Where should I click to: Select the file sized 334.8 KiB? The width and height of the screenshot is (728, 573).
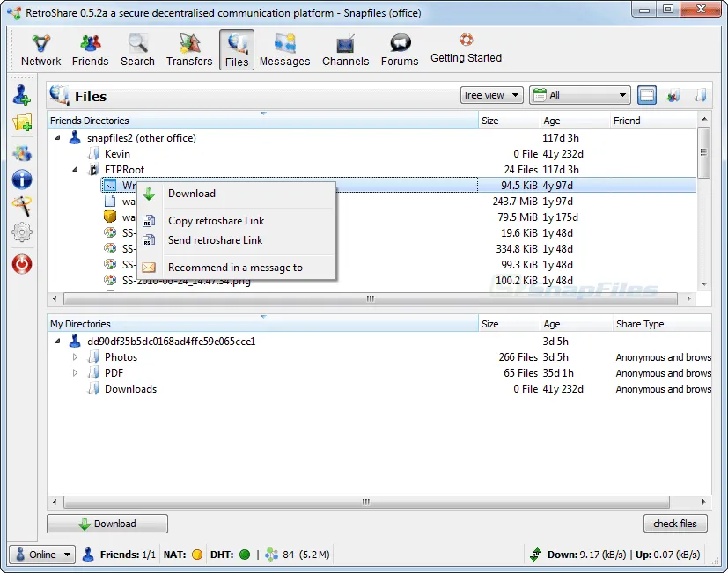[371, 249]
